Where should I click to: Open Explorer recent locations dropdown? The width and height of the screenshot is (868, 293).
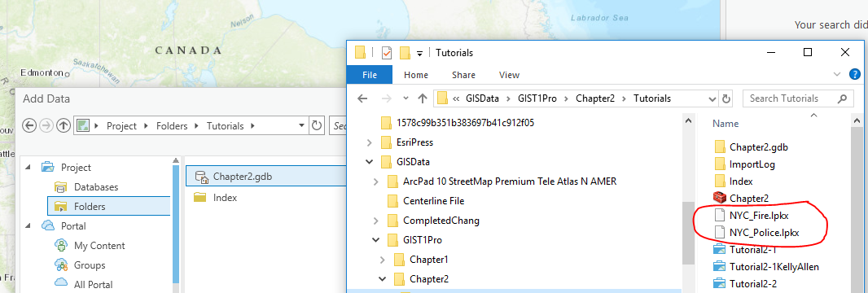pos(406,98)
